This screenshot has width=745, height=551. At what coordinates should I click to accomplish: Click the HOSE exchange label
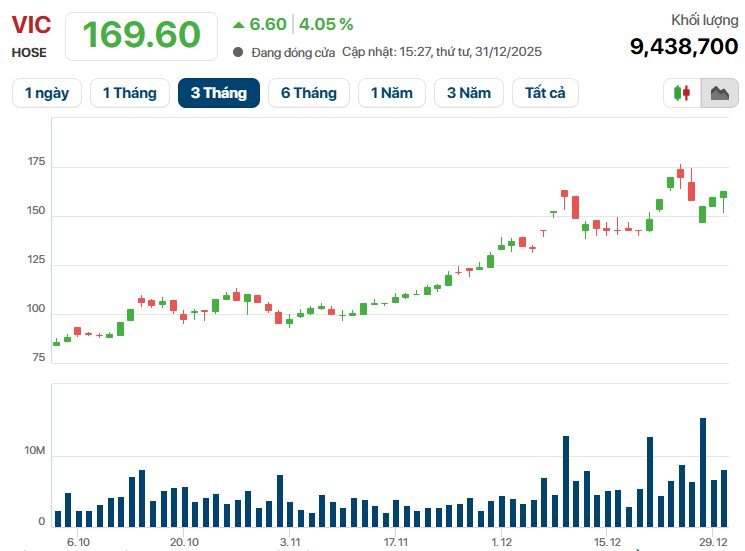29,52
